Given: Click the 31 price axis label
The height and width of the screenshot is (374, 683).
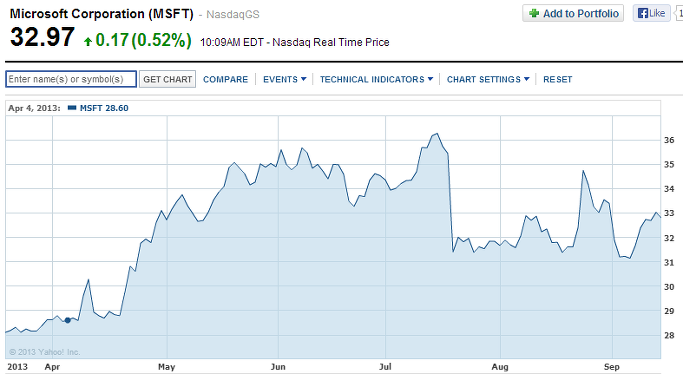Looking at the screenshot, I should [669, 263].
